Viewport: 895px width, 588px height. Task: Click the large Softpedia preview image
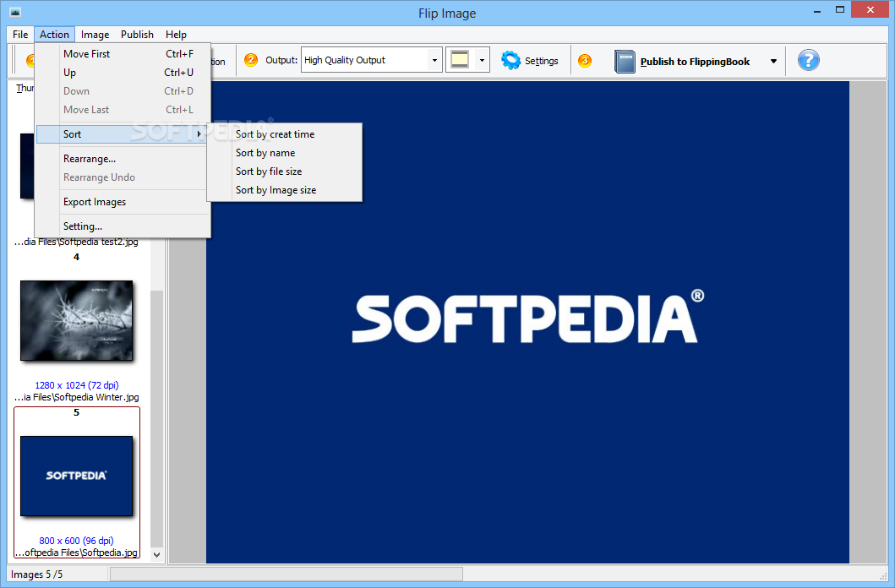(x=527, y=322)
